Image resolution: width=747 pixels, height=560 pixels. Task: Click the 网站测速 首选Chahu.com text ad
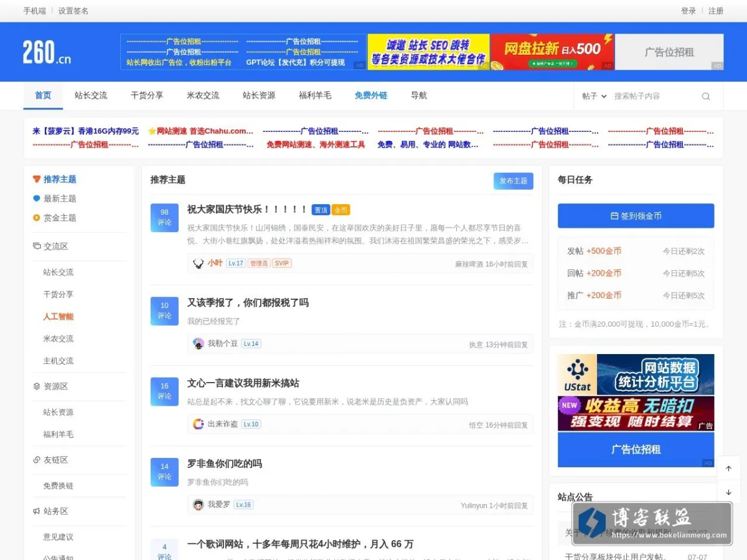click(x=200, y=131)
